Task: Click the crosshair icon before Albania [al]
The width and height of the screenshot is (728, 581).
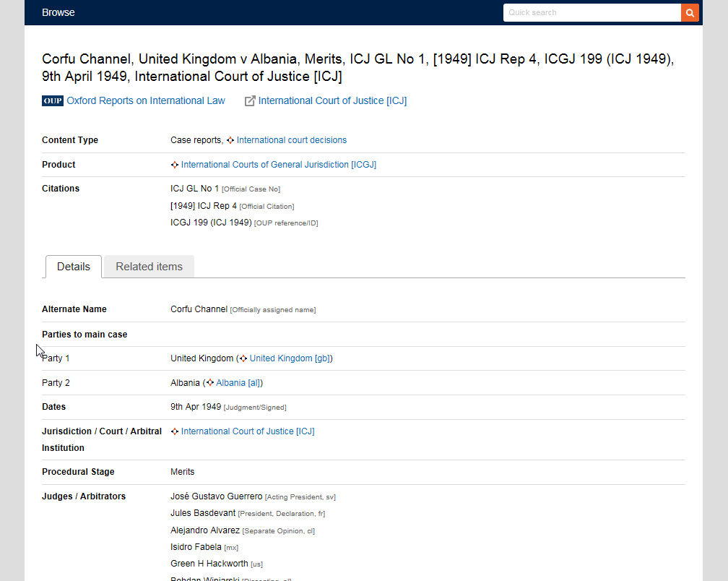Action: (210, 383)
